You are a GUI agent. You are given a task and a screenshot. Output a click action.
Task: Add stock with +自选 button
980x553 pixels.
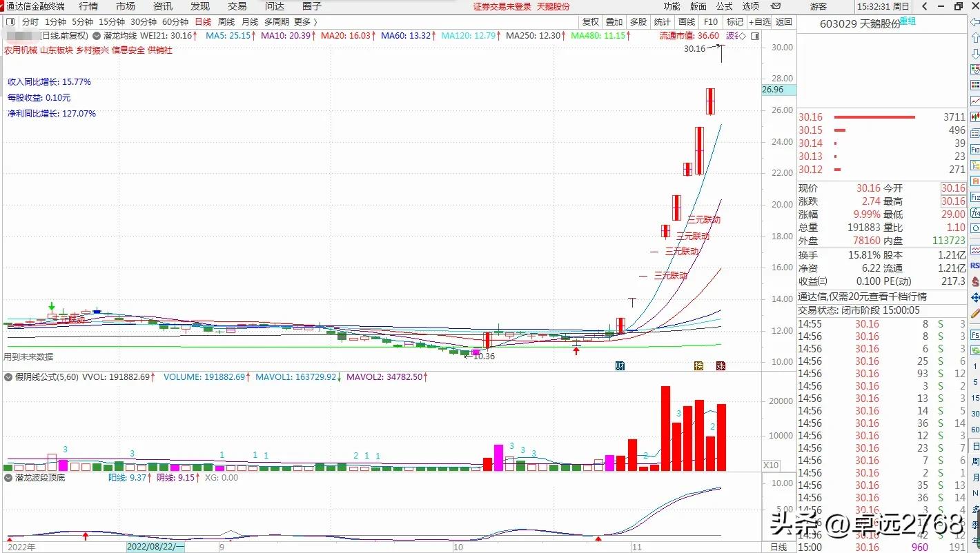[x=759, y=22]
